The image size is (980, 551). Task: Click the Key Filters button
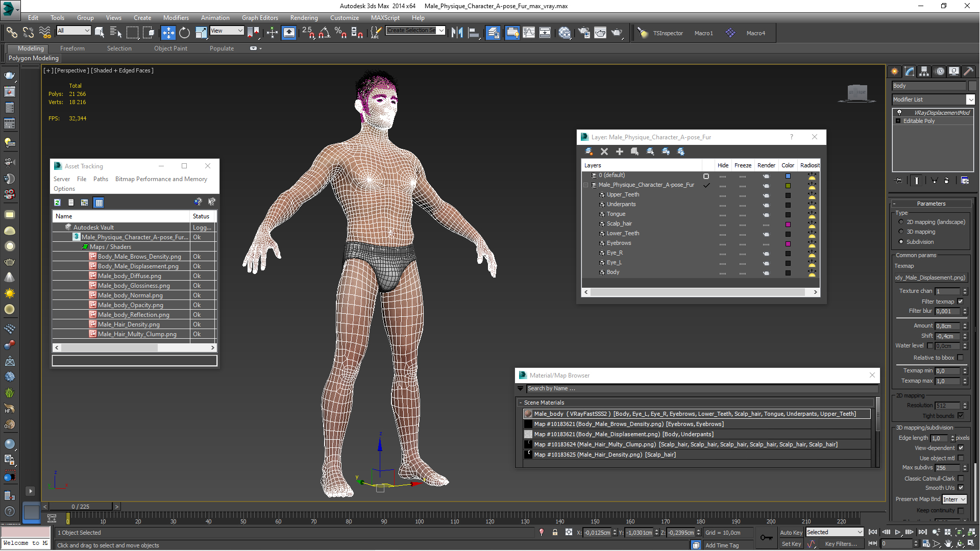841,544
